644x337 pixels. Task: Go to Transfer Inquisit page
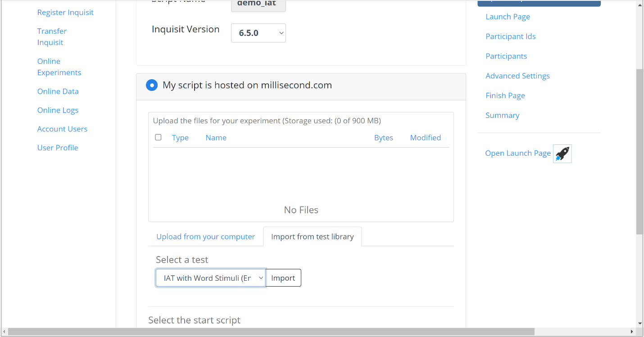52,37
